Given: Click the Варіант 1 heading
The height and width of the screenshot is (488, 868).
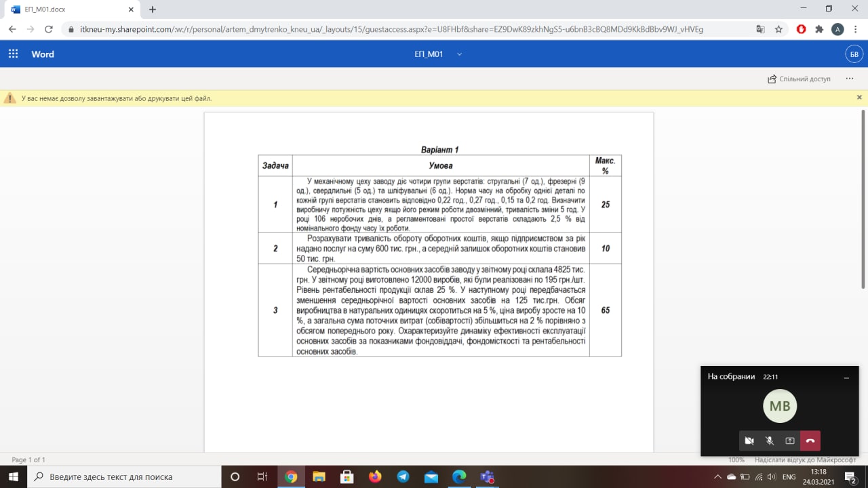Looking at the screenshot, I should (439, 149).
